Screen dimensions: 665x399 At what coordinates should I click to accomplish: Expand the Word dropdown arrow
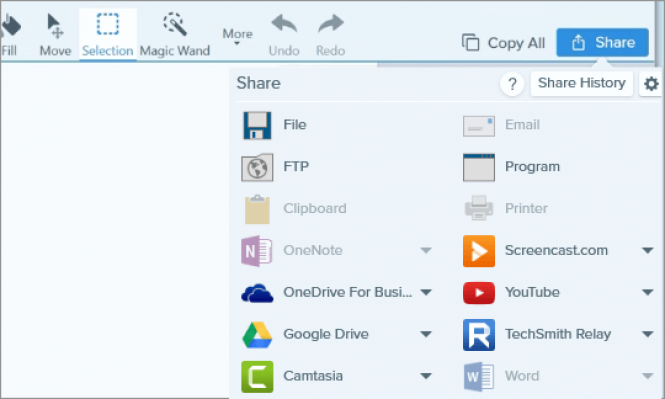648,376
